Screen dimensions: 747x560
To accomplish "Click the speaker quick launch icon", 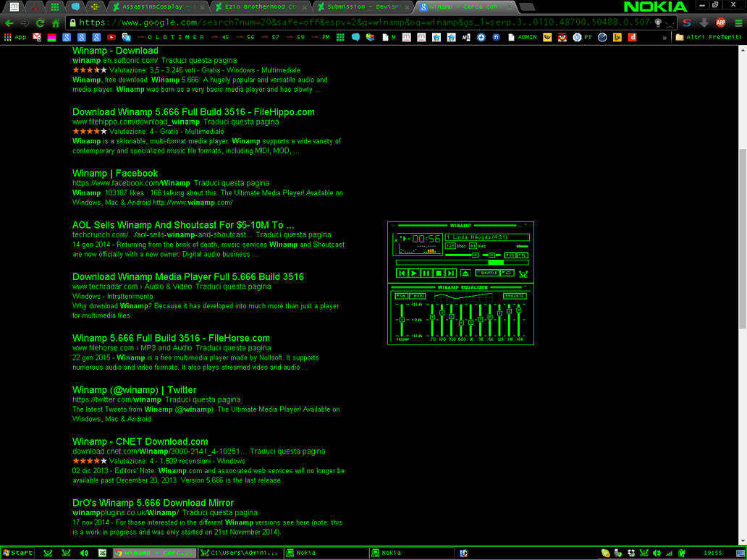I will pos(84,553).
